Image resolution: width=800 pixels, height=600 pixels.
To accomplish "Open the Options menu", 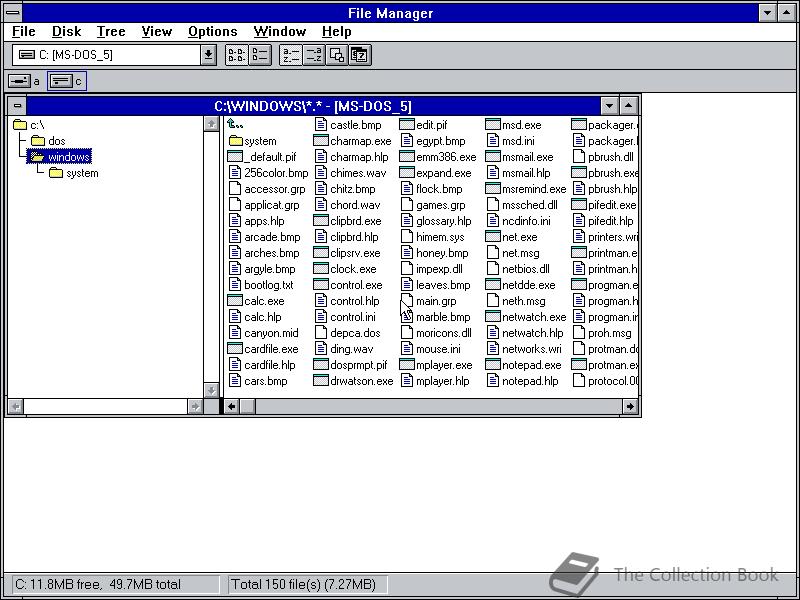I will point(212,32).
